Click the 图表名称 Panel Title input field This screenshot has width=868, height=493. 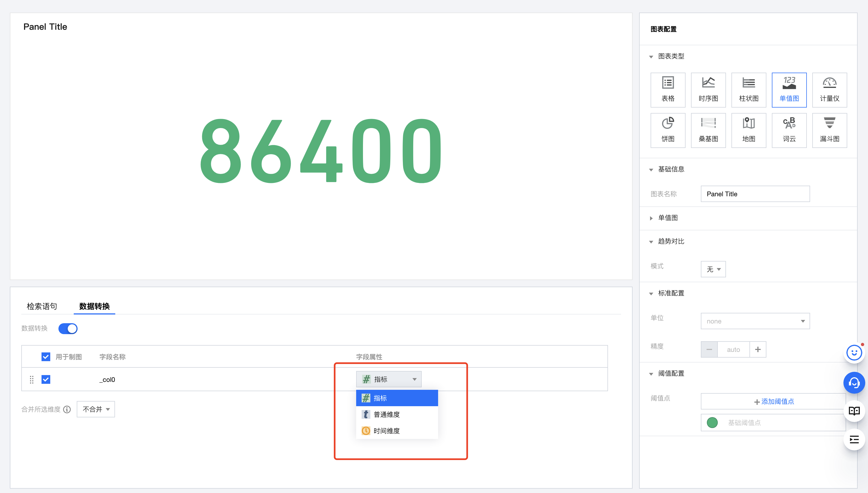[x=755, y=194]
